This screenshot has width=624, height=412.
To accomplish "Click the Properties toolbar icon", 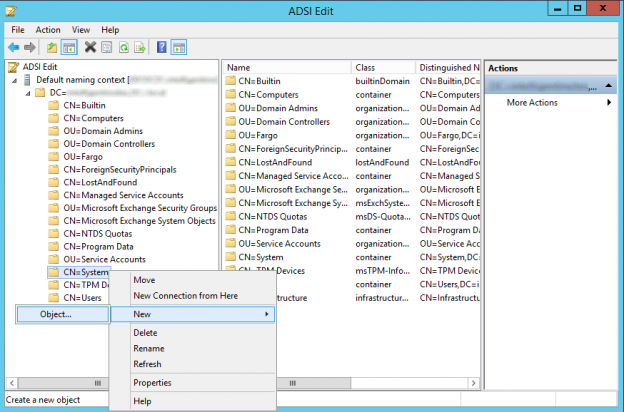I will [x=106, y=47].
